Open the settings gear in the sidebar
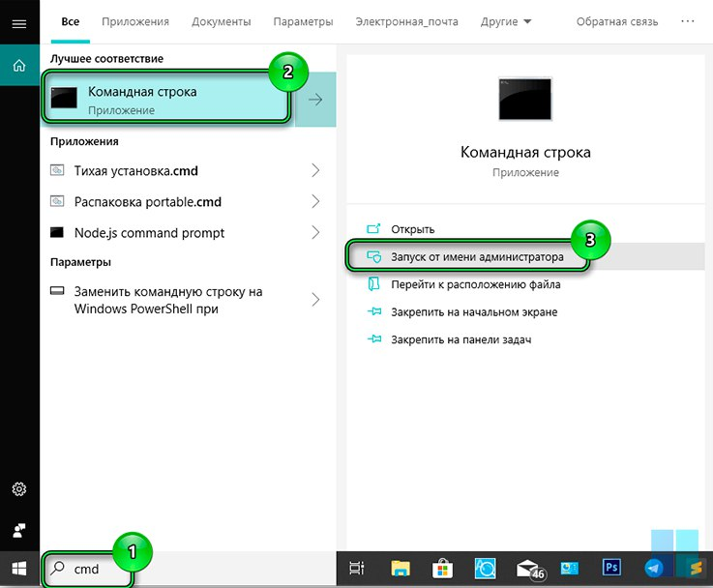Image resolution: width=713 pixels, height=588 pixels. point(18,488)
